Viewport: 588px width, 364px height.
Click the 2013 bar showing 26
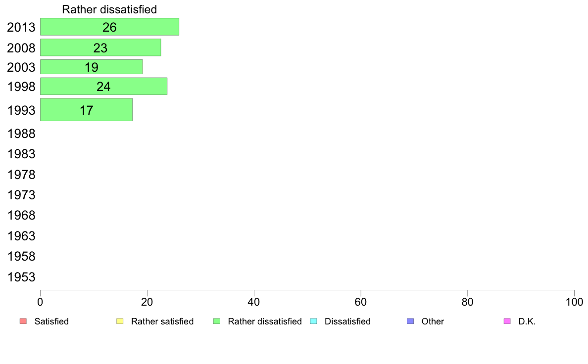(109, 27)
